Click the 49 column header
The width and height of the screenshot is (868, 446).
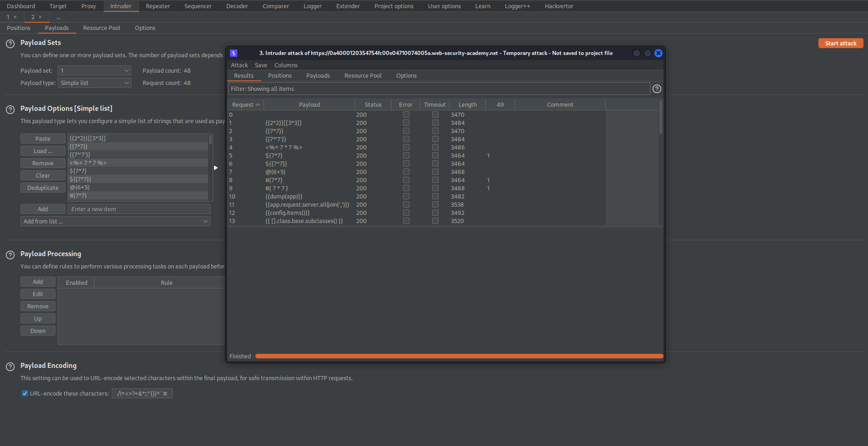500,104
